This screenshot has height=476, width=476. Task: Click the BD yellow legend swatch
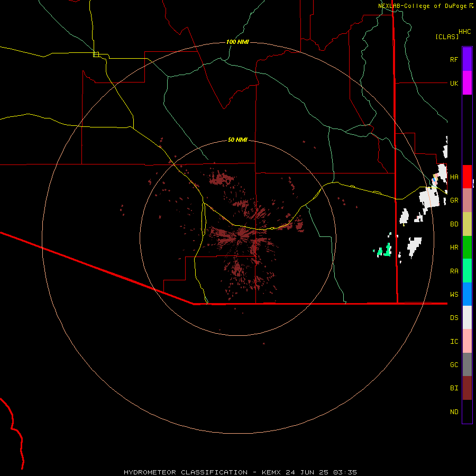pos(467,224)
